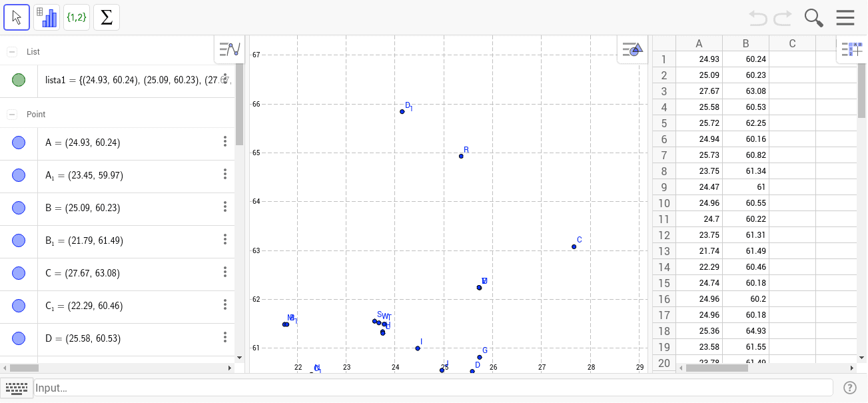Select point G on the graph

click(480, 357)
